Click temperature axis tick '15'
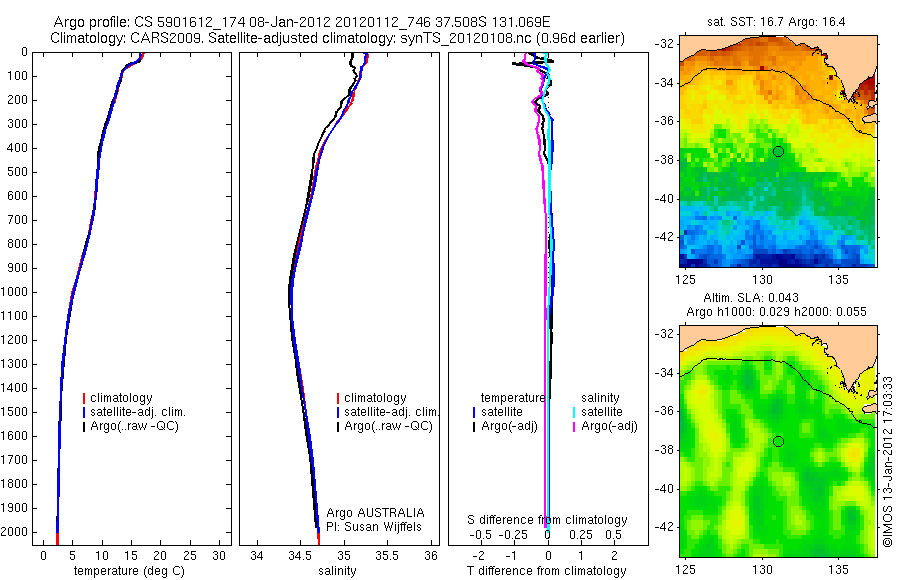 point(131,555)
